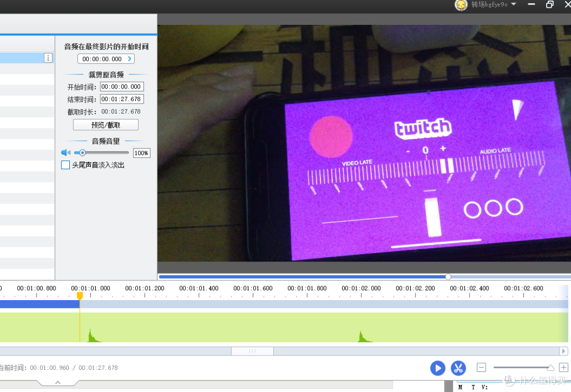Click the user avatar icon in the title bar
This screenshot has height=392, width=571.
point(461,5)
